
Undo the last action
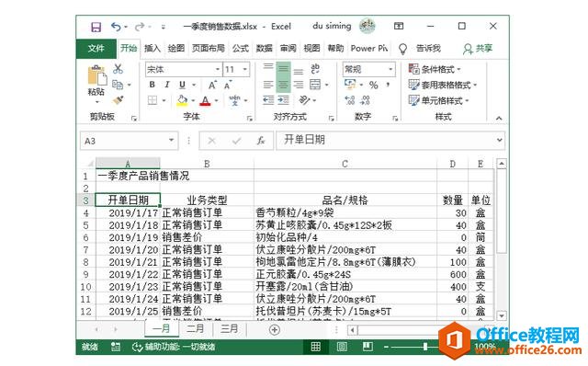pyautogui.click(x=116, y=27)
